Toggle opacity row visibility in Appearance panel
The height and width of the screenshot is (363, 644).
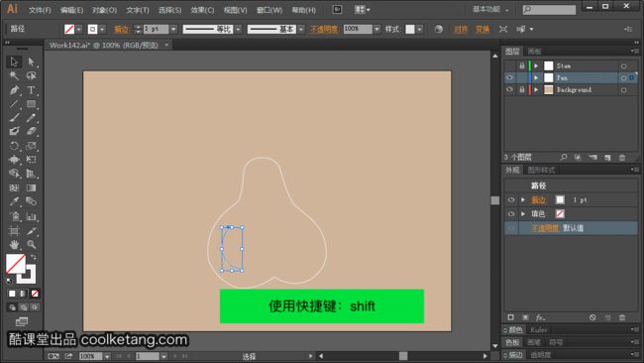511,228
